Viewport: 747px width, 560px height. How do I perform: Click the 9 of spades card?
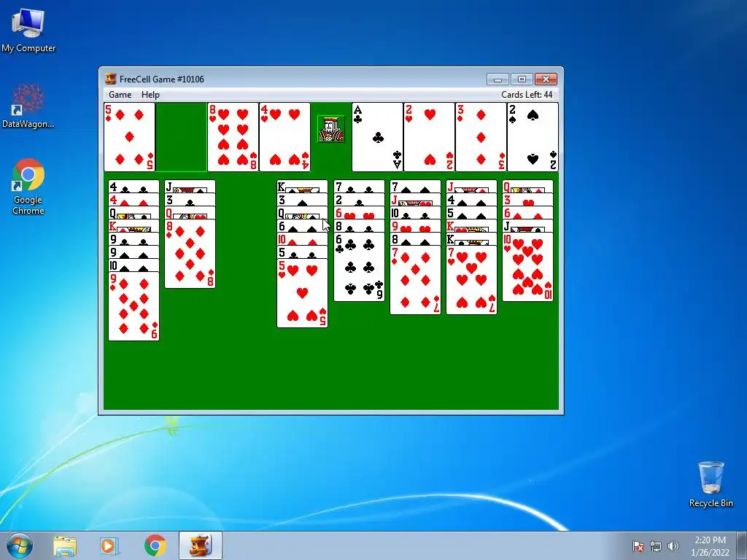pyautogui.click(x=134, y=252)
